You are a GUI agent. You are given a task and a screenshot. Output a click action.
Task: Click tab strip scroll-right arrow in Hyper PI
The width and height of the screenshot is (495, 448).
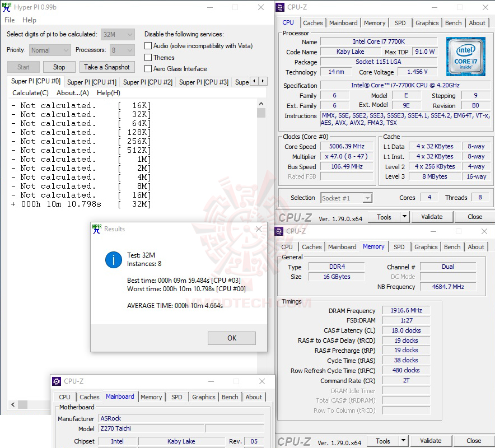(x=263, y=81)
